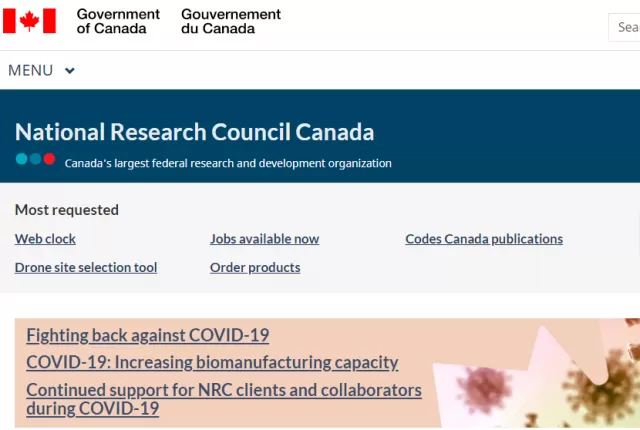This screenshot has height=430, width=640.
Task: Click the Government of Canada wordmark
Action: tap(118, 21)
